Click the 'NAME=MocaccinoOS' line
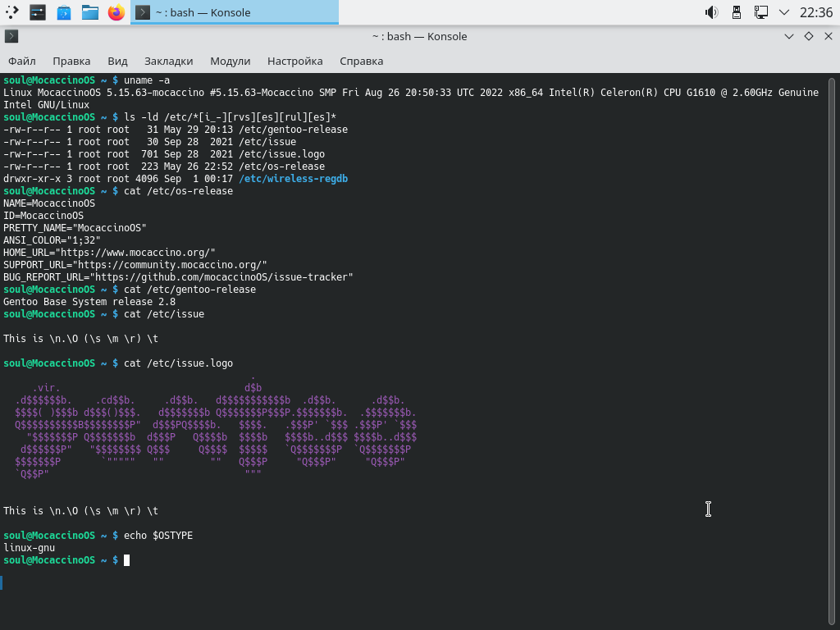 [x=49, y=203]
